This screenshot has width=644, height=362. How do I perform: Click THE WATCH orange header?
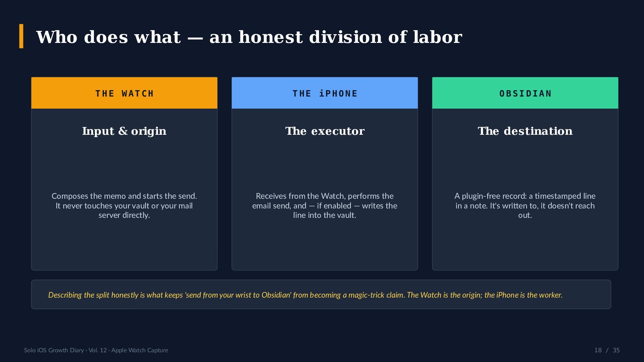(124, 93)
